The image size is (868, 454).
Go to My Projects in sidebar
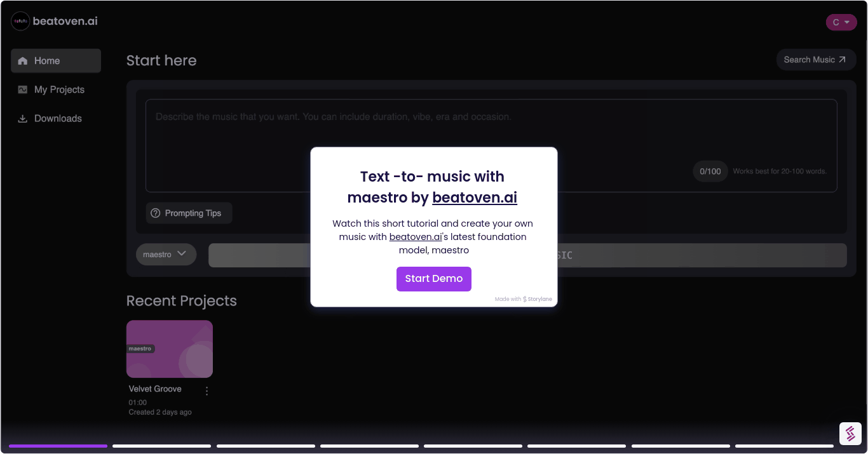tap(58, 90)
